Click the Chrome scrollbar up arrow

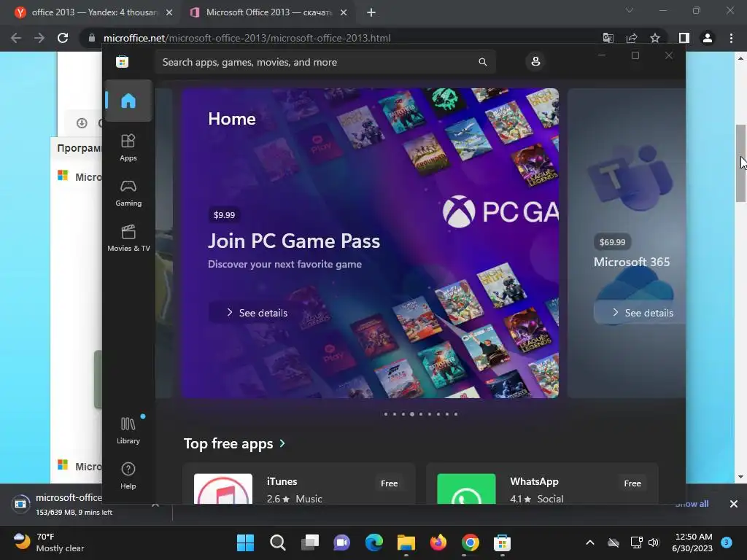740,58
